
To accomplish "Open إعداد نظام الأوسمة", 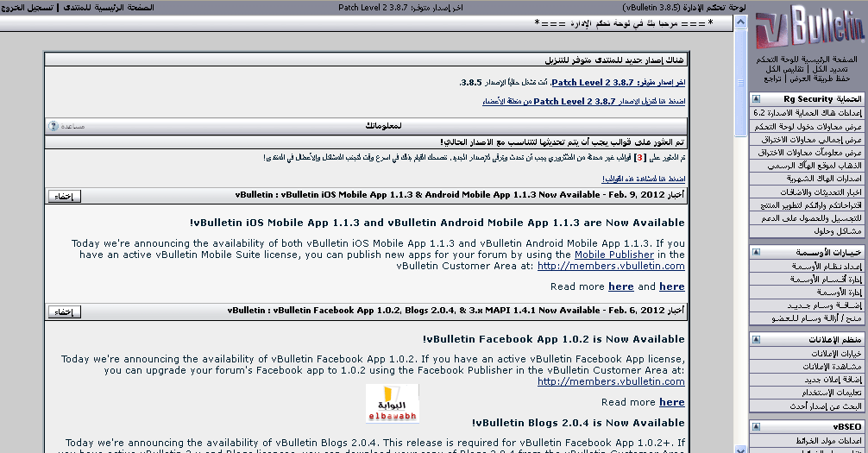I will [807, 267].
